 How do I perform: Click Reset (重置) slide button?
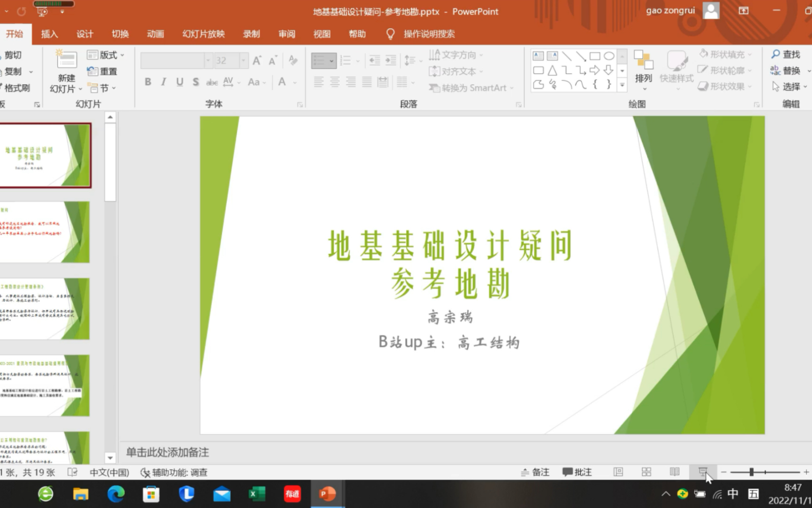pyautogui.click(x=102, y=71)
